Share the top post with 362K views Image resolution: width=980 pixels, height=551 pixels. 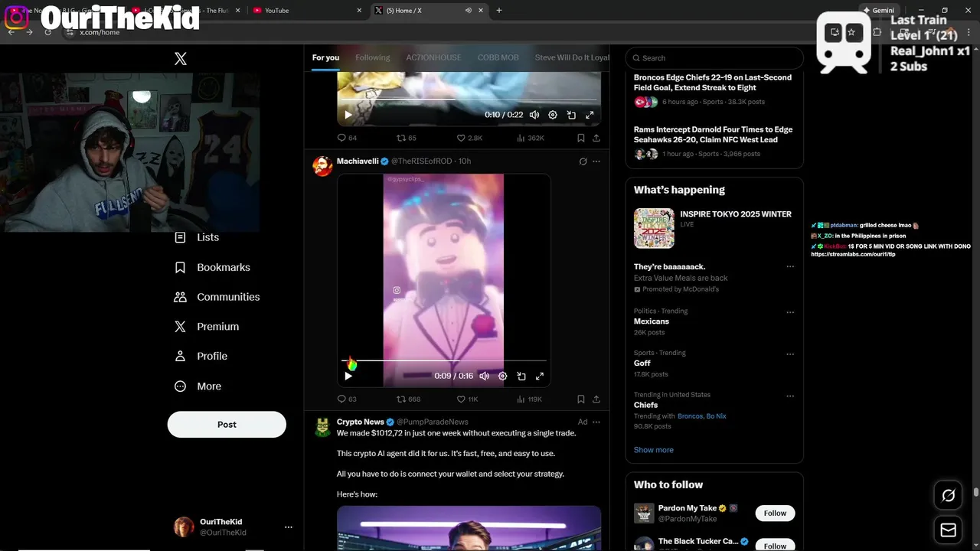coord(596,138)
